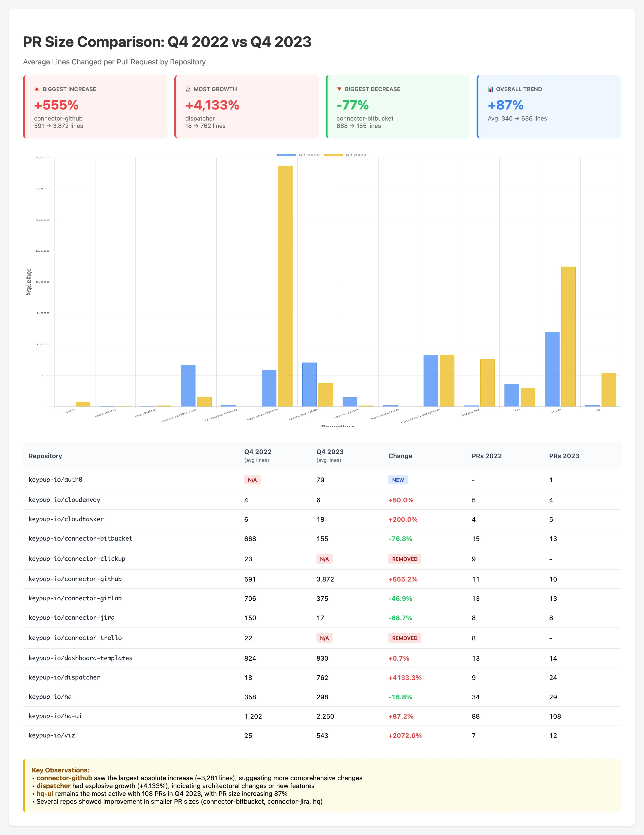The width and height of the screenshot is (644, 835).
Task: Click the yellow viz bar in chart
Action: 609,390
